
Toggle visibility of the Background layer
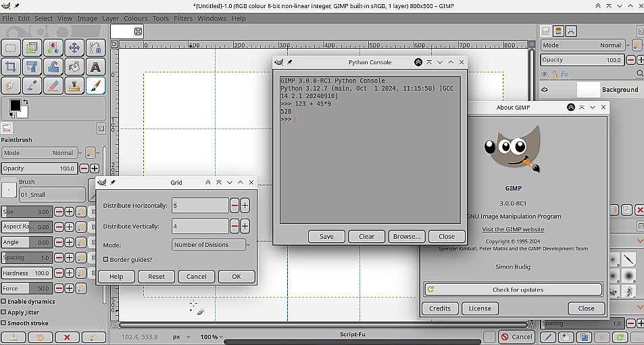[545, 90]
